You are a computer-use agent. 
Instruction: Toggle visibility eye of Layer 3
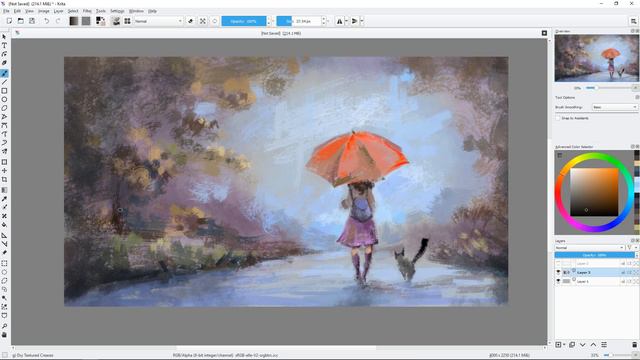tap(558, 272)
